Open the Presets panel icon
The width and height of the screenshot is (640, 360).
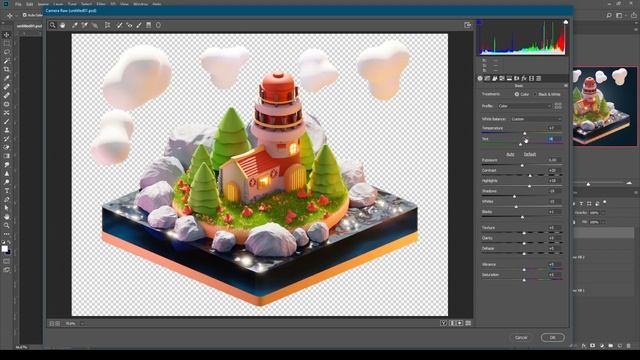[539, 78]
